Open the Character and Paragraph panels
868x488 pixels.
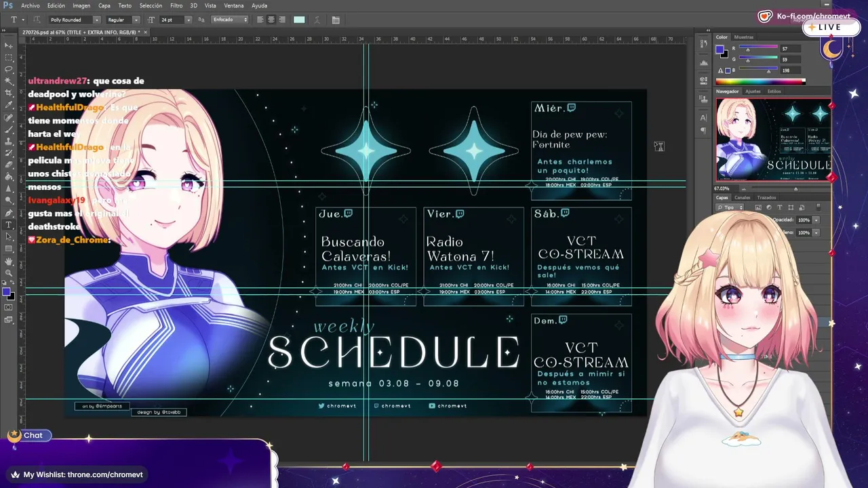336,20
